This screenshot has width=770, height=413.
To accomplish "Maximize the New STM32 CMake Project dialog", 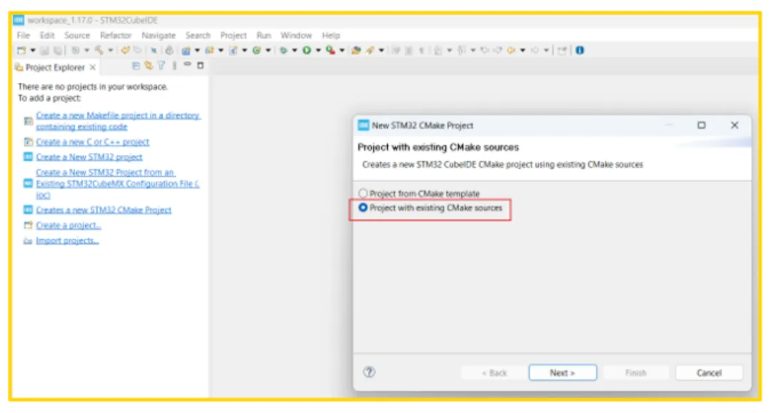I will click(x=701, y=125).
